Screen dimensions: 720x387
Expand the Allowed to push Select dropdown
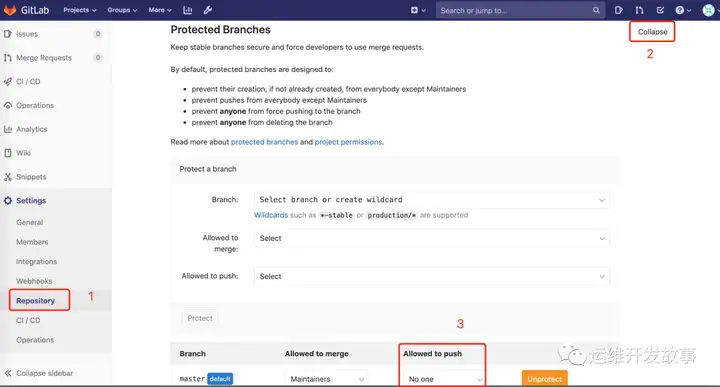click(x=432, y=276)
